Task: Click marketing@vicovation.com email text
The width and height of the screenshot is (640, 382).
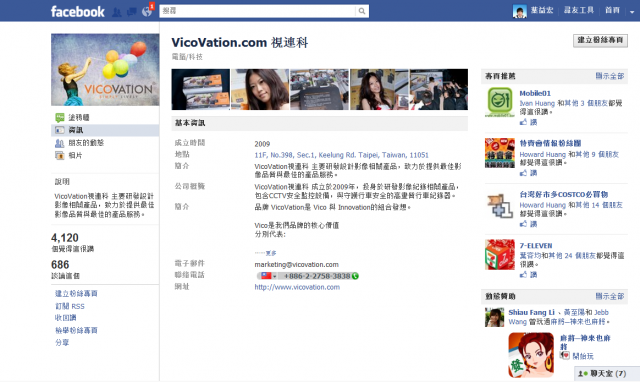Action: (296, 264)
